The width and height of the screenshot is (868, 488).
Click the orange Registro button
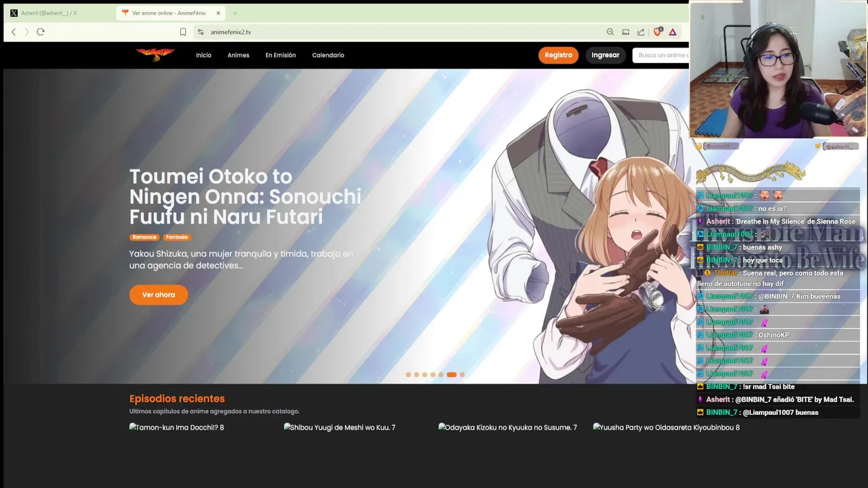pyautogui.click(x=558, y=55)
